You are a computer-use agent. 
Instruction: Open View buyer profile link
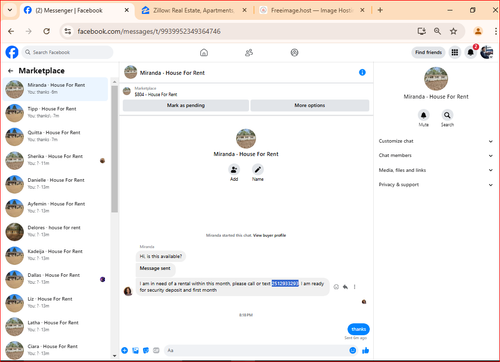coord(269,235)
